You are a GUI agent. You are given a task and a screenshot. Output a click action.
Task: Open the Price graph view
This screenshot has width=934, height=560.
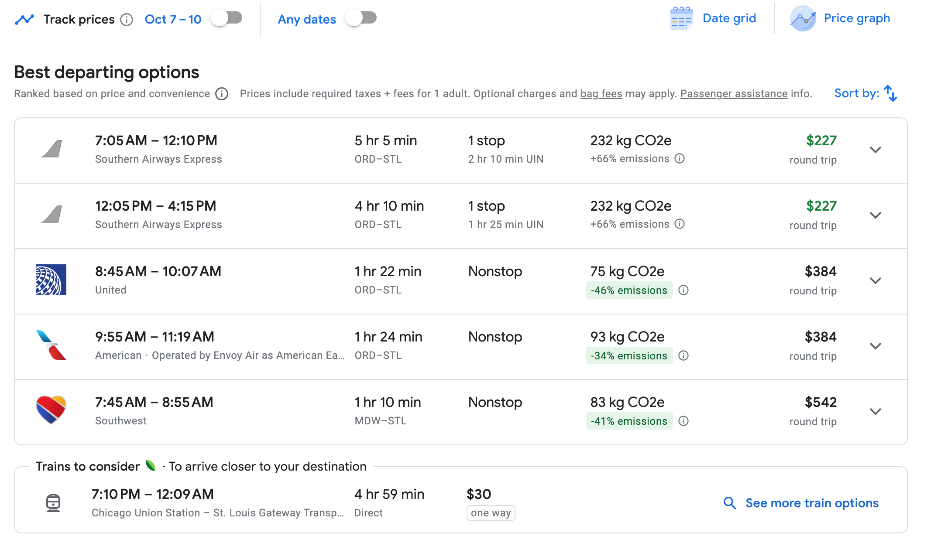[x=856, y=18]
